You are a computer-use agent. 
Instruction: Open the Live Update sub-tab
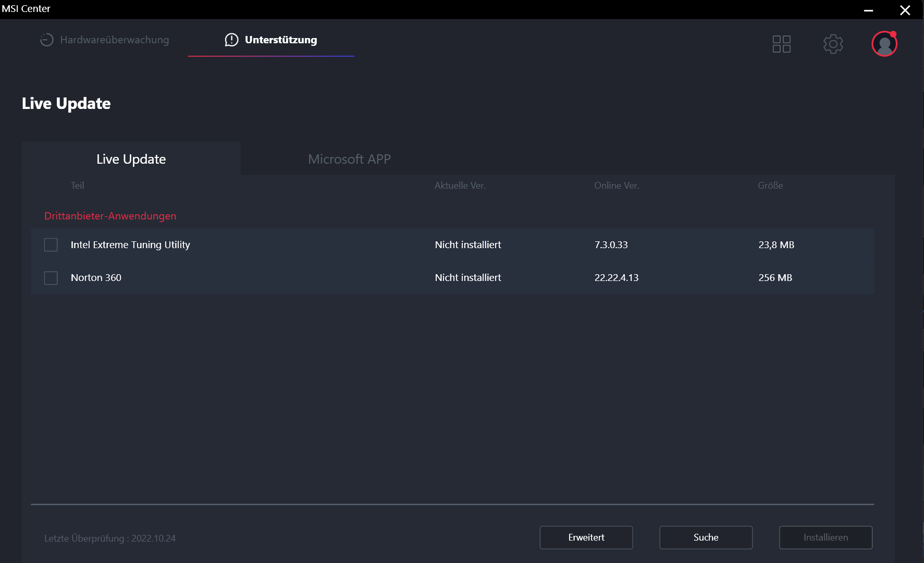point(131,159)
